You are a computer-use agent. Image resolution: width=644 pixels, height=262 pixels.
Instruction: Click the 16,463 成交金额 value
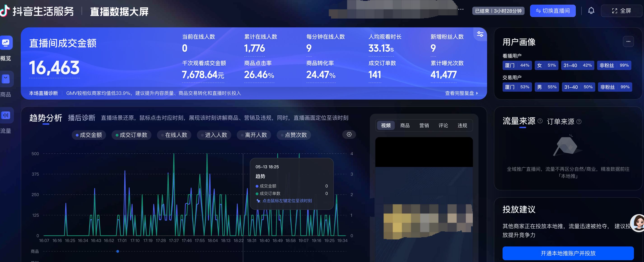click(x=54, y=68)
